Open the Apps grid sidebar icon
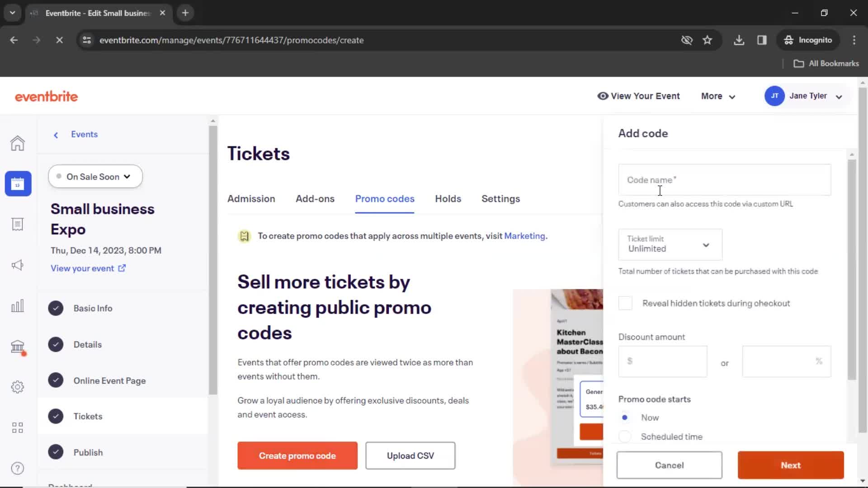The height and width of the screenshot is (488, 868). pyautogui.click(x=18, y=427)
